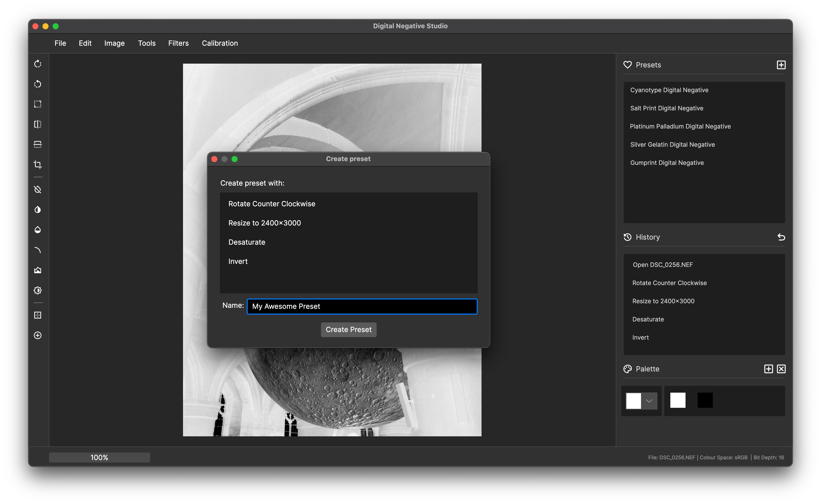Open the Filters menu
The width and height of the screenshot is (821, 504).
(x=178, y=43)
